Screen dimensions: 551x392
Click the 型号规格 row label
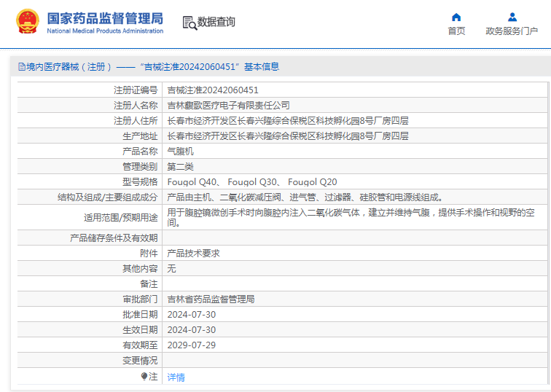140,182
